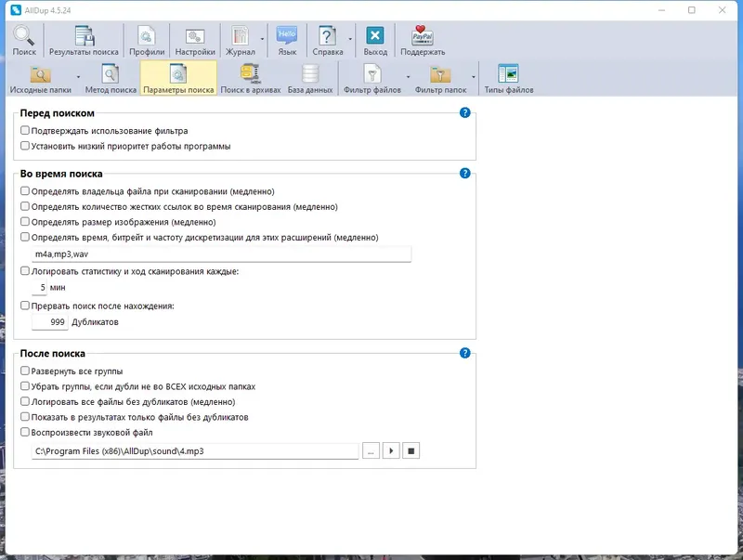Click the 5 минутes interval field
Image resolution: width=743 pixels, height=560 pixels.
pyautogui.click(x=39, y=288)
